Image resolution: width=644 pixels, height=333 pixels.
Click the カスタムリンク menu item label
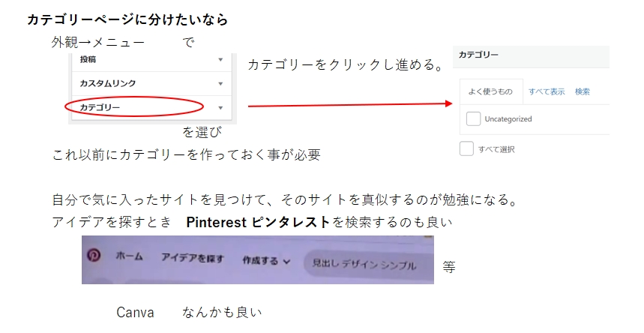[x=107, y=83]
